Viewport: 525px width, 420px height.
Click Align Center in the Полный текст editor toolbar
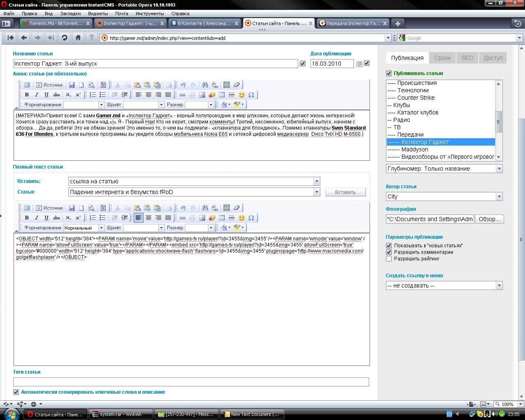[x=148, y=218]
